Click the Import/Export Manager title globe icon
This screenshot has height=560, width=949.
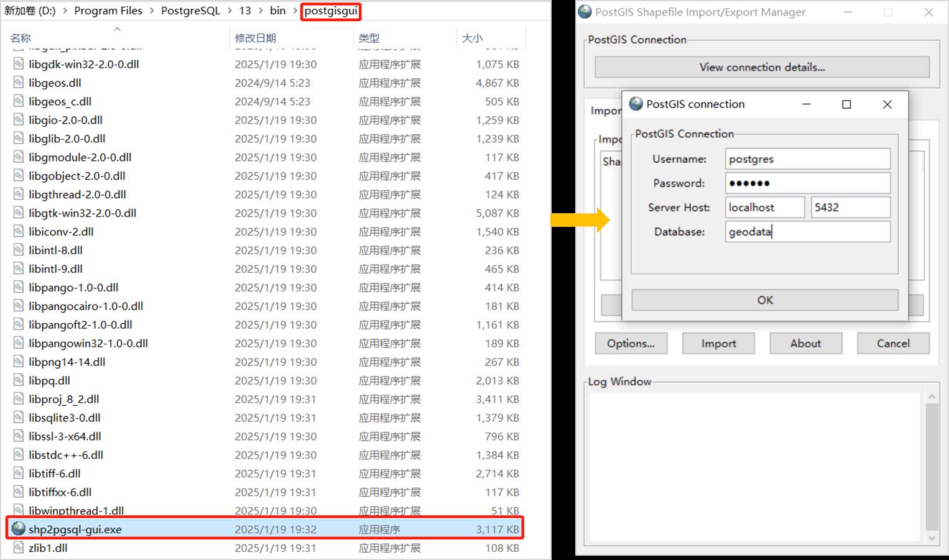[585, 12]
